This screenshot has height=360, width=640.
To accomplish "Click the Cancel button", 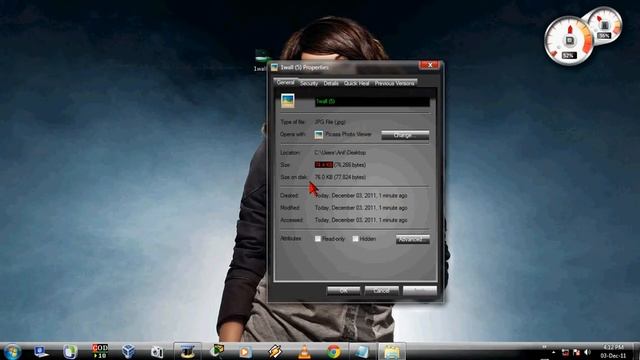I will (381, 291).
